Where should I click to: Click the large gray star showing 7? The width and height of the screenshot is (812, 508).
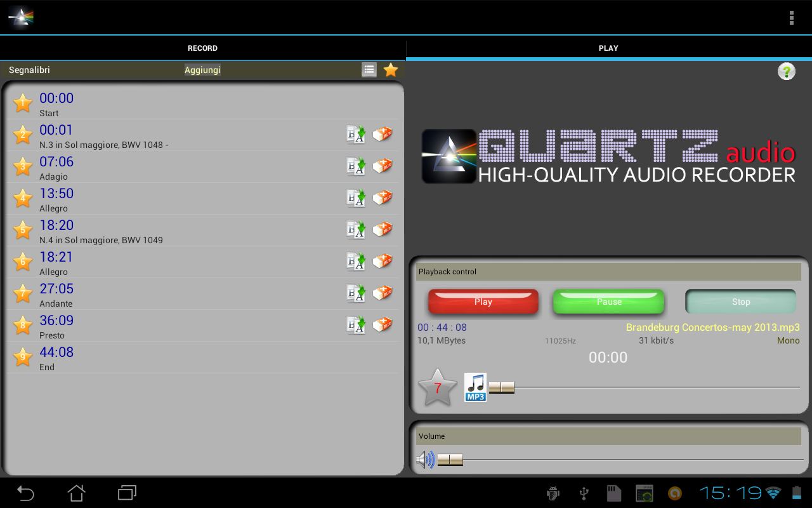(x=438, y=387)
